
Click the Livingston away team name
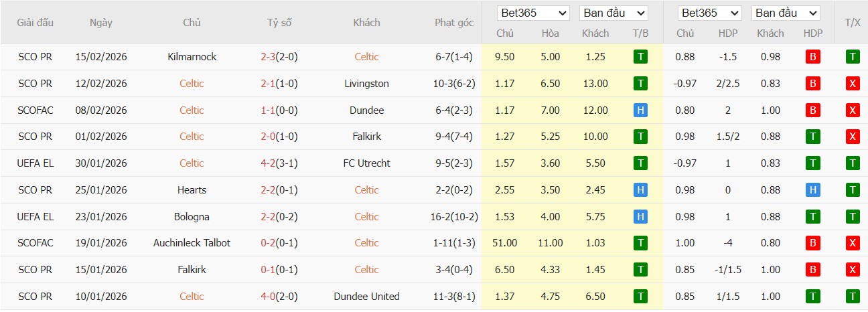[x=366, y=84]
